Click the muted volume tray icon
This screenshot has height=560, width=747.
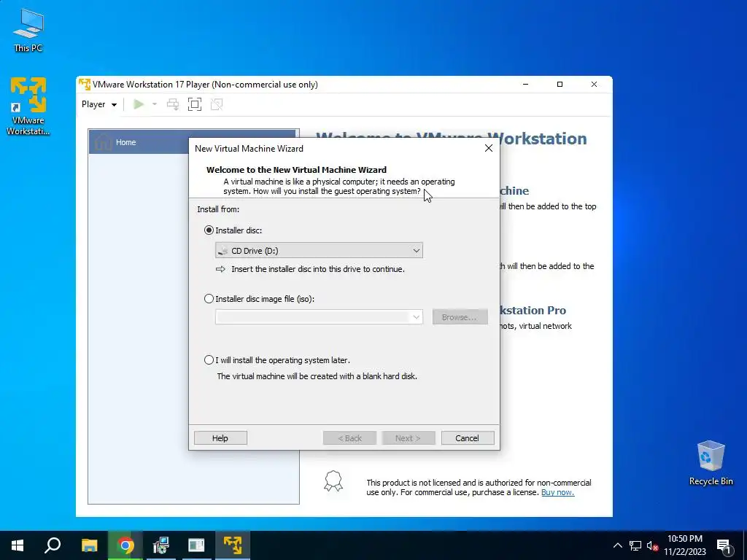(x=652, y=545)
